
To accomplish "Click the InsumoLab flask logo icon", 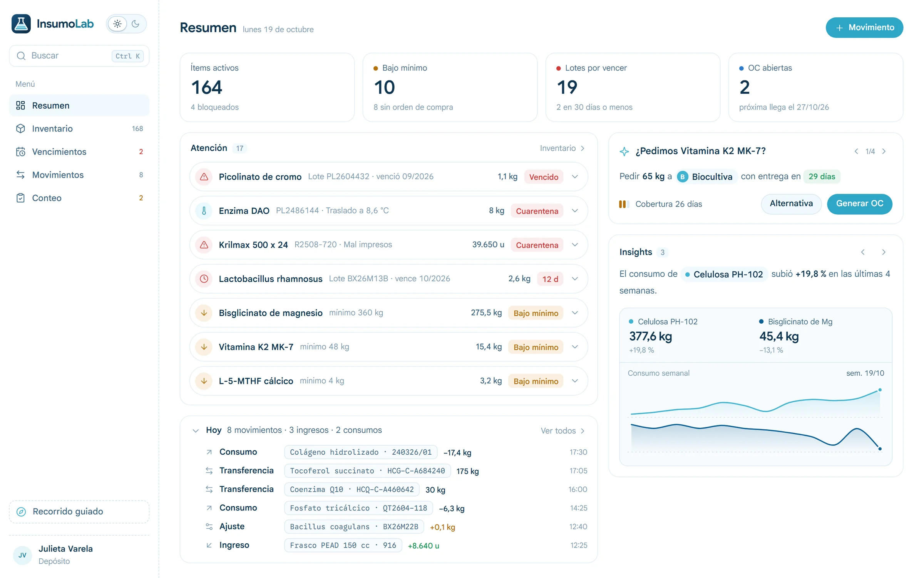I will (x=21, y=24).
